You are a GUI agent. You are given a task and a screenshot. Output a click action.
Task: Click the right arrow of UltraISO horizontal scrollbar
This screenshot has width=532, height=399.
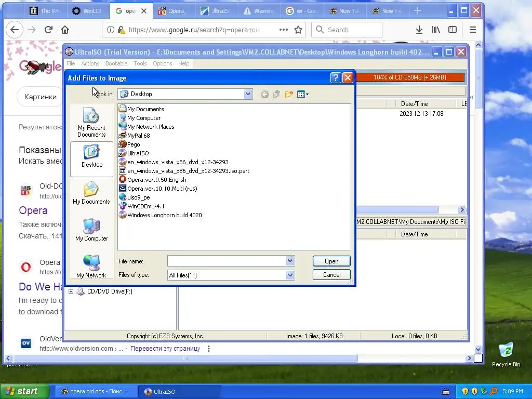click(462, 210)
